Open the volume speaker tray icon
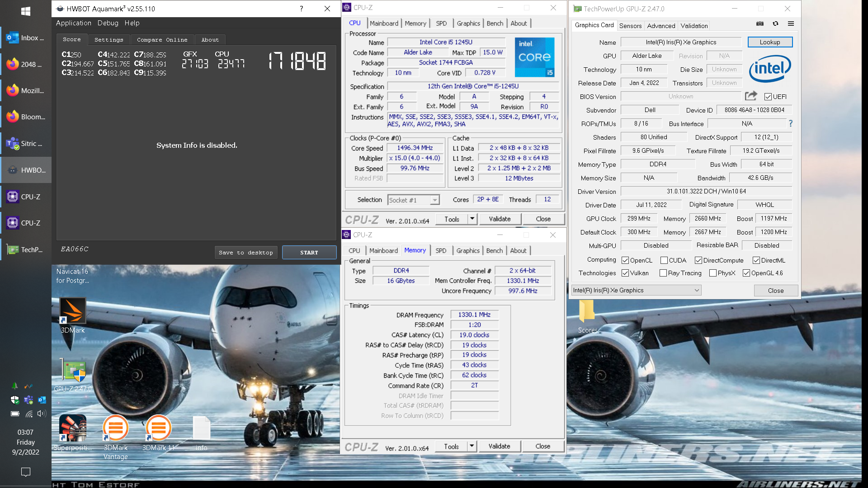Viewport: 868px width, 488px height. [42, 413]
